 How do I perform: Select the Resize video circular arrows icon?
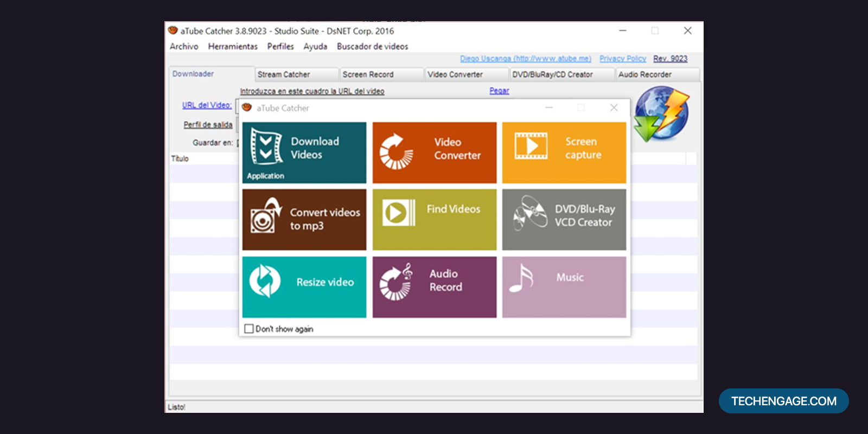[x=265, y=281]
